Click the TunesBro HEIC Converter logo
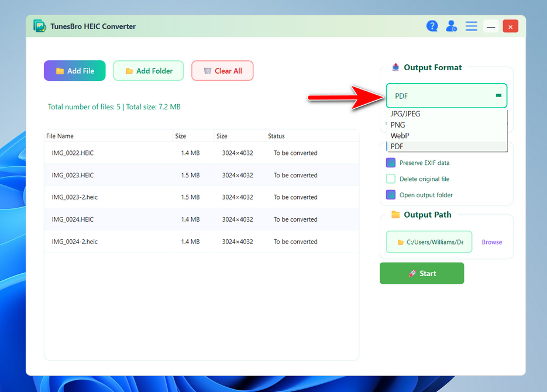 [40, 26]
